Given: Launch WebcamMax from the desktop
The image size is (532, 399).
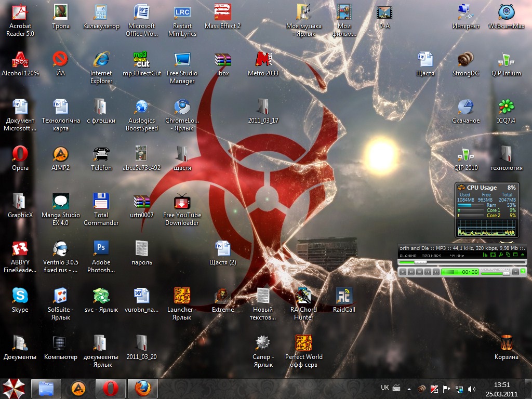Looking at the screenshot, I should click(506, 12).
